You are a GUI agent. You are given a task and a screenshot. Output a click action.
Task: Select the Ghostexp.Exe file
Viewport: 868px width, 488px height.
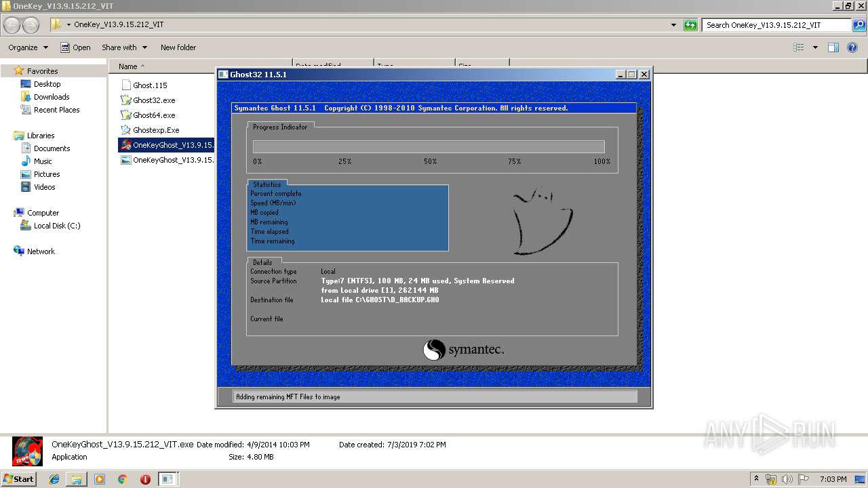coord(156,130)
